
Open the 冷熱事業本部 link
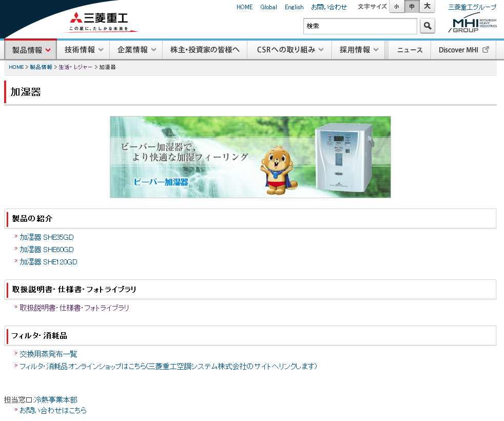click(x=55, y=400)
